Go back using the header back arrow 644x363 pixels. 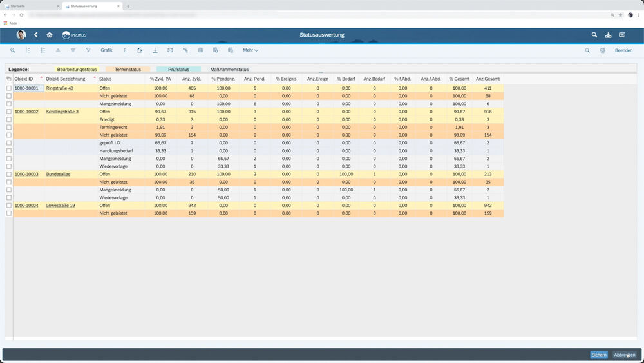click(36, 35)
